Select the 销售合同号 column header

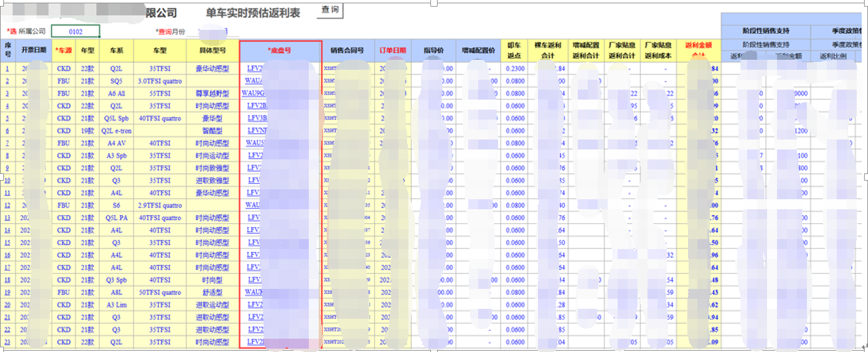[347, 50]
